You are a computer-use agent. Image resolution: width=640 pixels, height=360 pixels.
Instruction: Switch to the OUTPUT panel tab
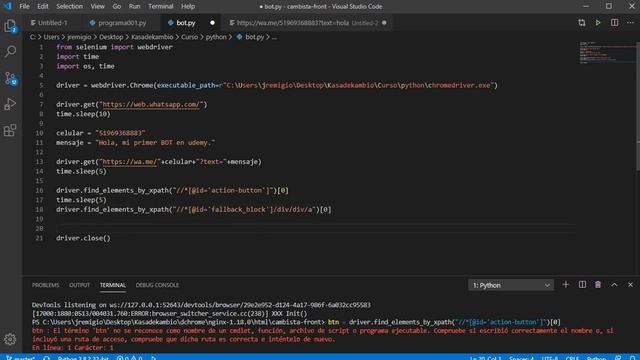[79, 285]
